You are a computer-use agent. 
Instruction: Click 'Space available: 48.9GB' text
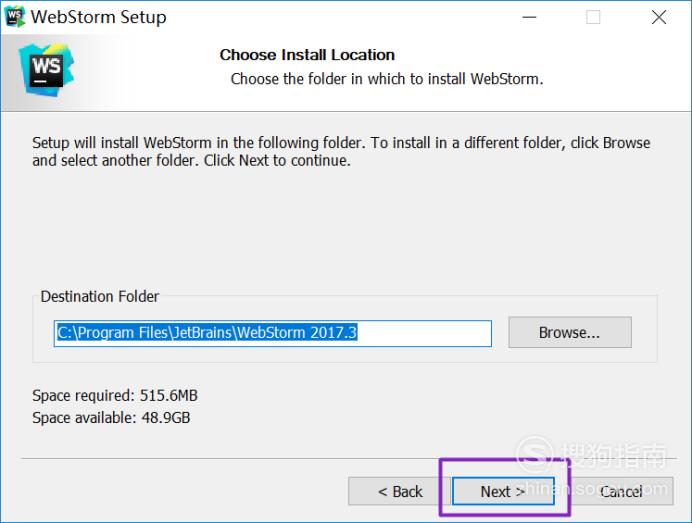(111, 418)
